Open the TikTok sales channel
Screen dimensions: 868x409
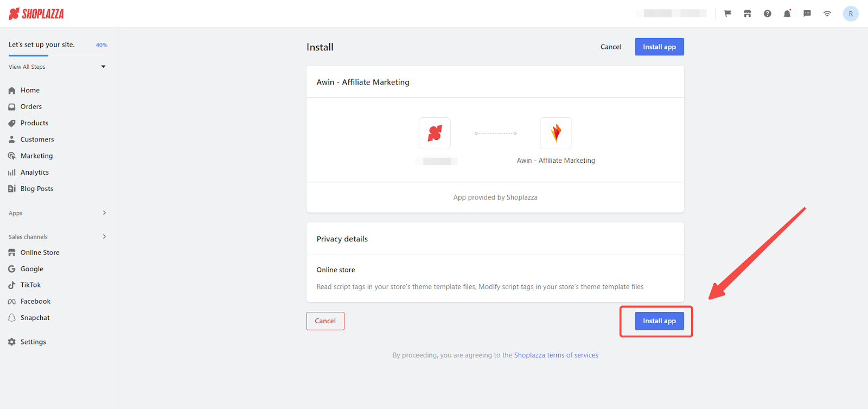point(30,285)
